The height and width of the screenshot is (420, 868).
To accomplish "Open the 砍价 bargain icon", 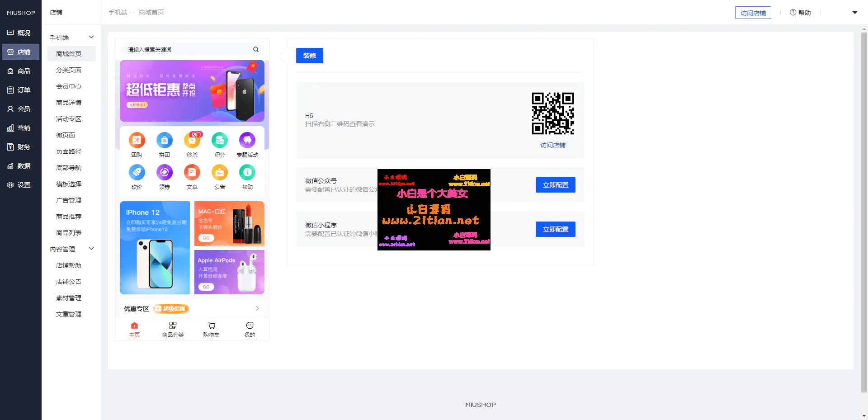I will [137, 172].
